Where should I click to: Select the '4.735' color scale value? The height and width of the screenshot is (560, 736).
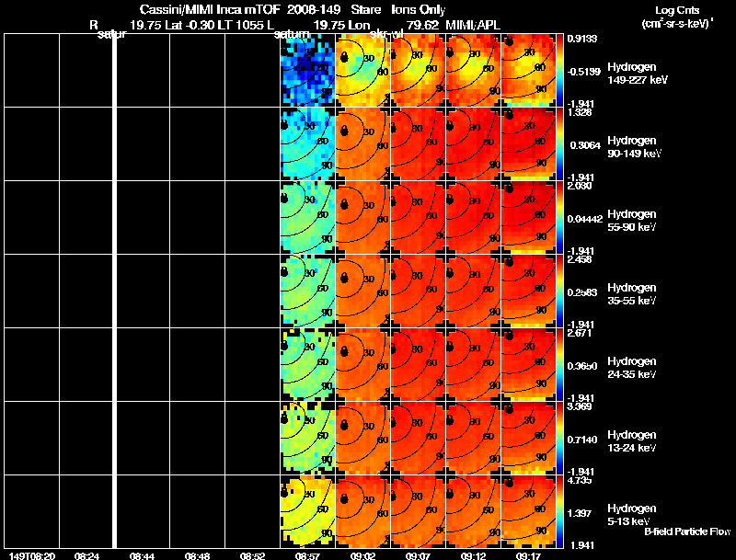click(580, 480)
